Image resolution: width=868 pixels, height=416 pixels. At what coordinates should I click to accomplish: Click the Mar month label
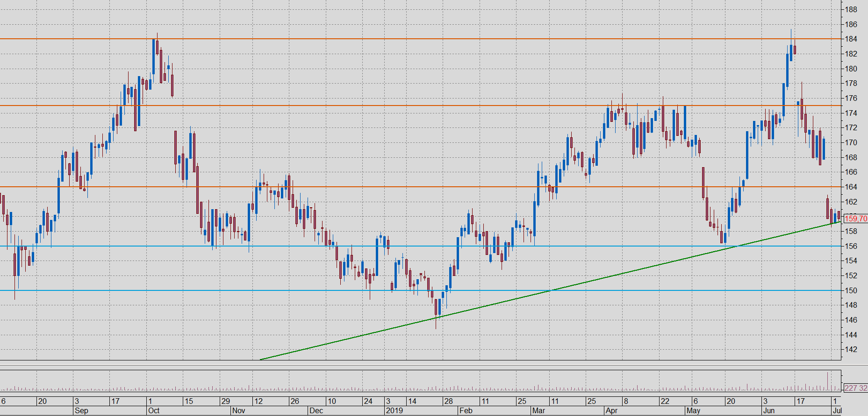tap(538, 410)
